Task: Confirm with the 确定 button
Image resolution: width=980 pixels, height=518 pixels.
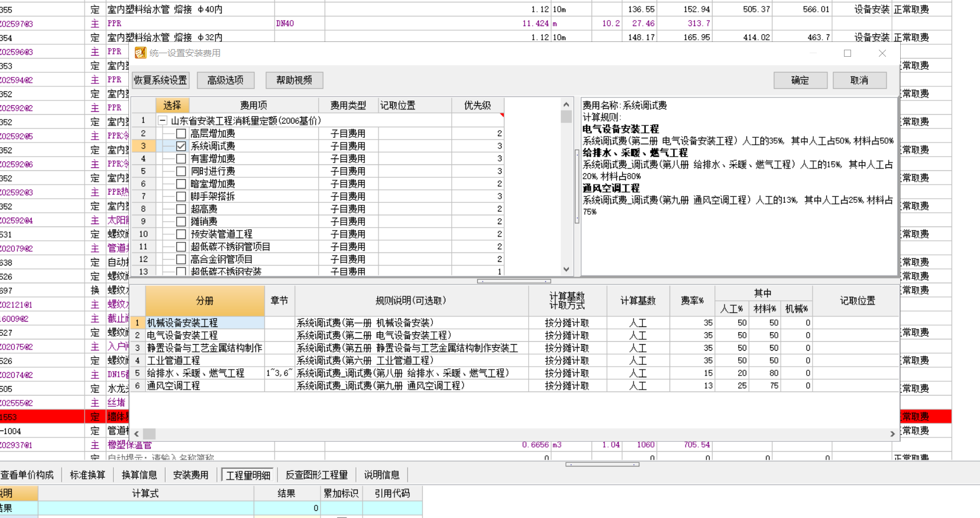Action: pyautogui.click(x=800, y=80)
